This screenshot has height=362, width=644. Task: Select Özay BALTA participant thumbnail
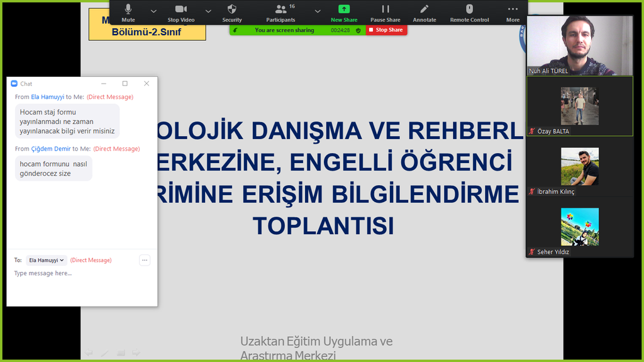tap(580, 106)
